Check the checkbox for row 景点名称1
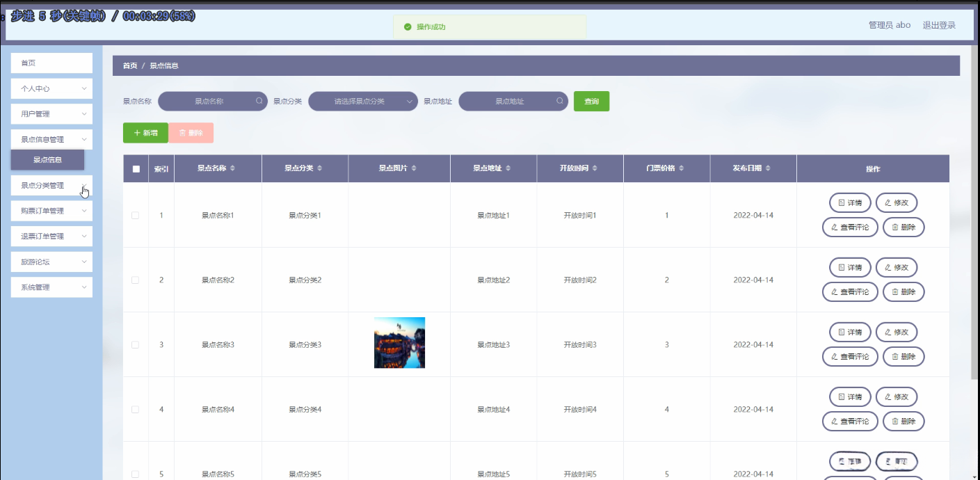The image size is (980, 480). pos(135,216)
